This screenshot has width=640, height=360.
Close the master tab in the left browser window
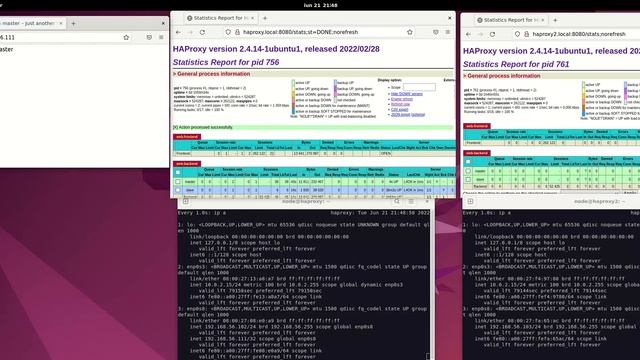61,23
